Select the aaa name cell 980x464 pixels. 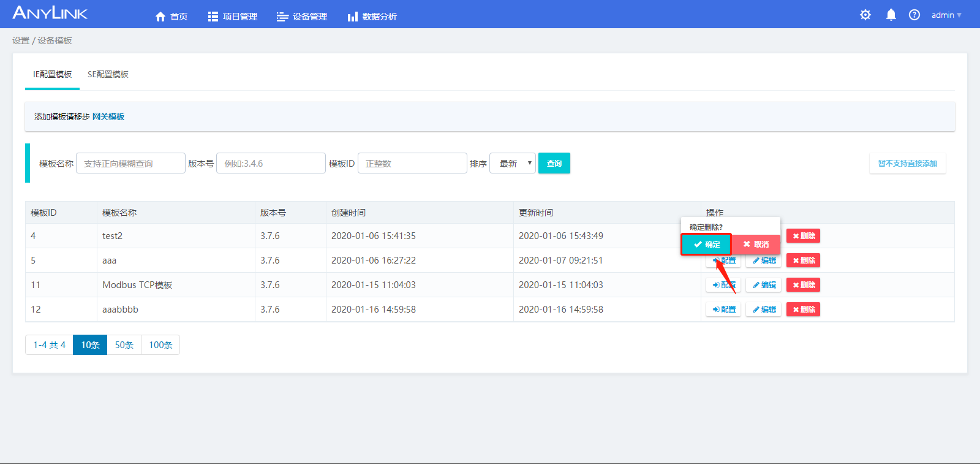pyautogui.click(x=176, y=261)
